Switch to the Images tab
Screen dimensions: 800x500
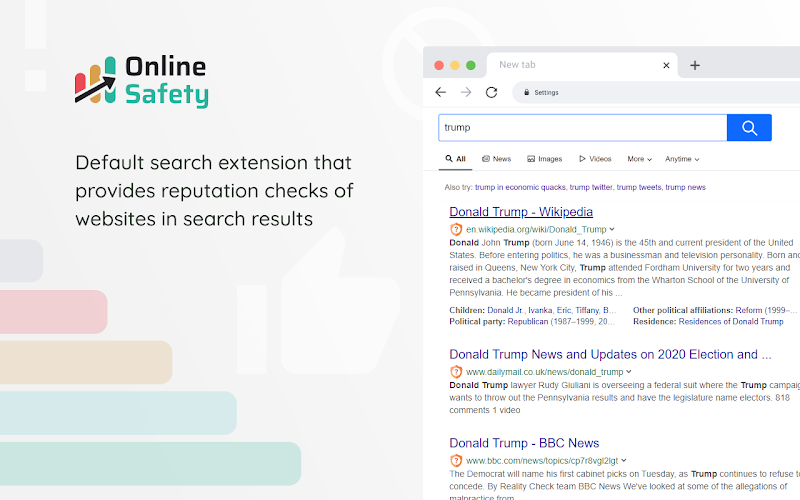[x=544, y=159]
